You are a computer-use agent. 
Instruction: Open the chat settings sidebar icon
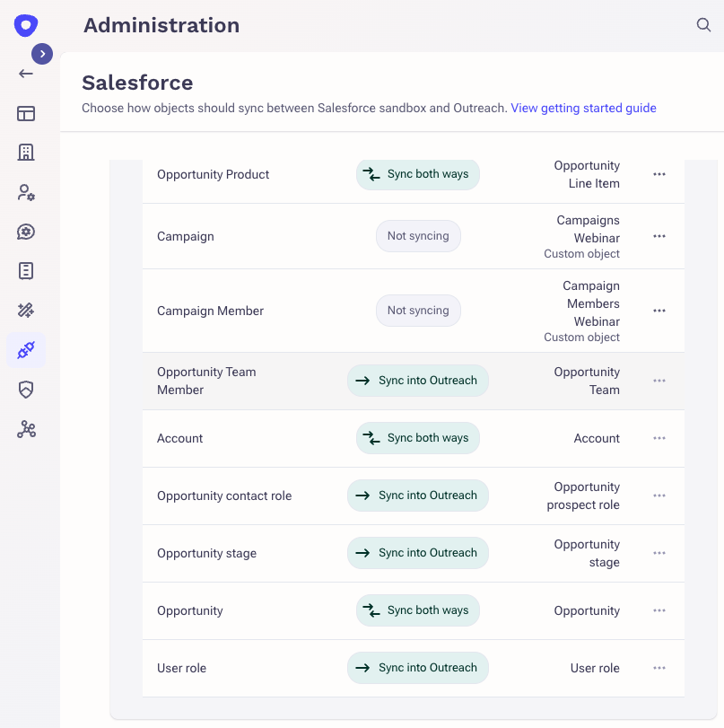click(x=26, y=232)
